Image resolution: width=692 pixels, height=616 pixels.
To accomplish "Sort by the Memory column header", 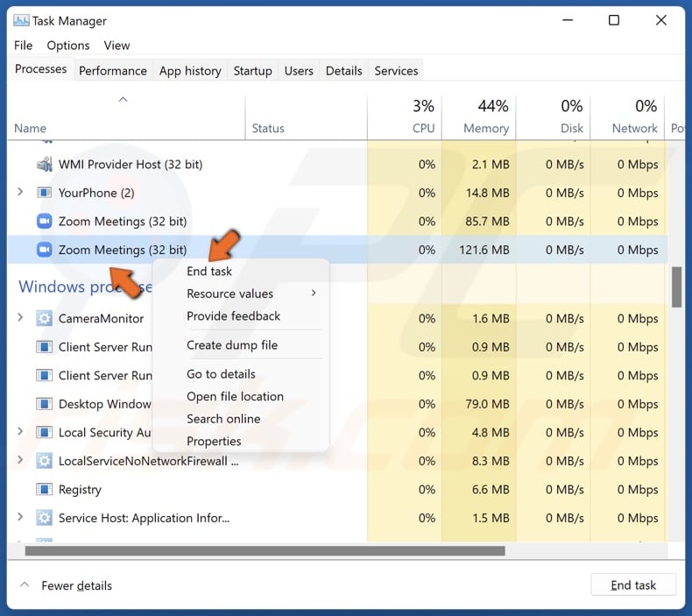I will [479, 117].
